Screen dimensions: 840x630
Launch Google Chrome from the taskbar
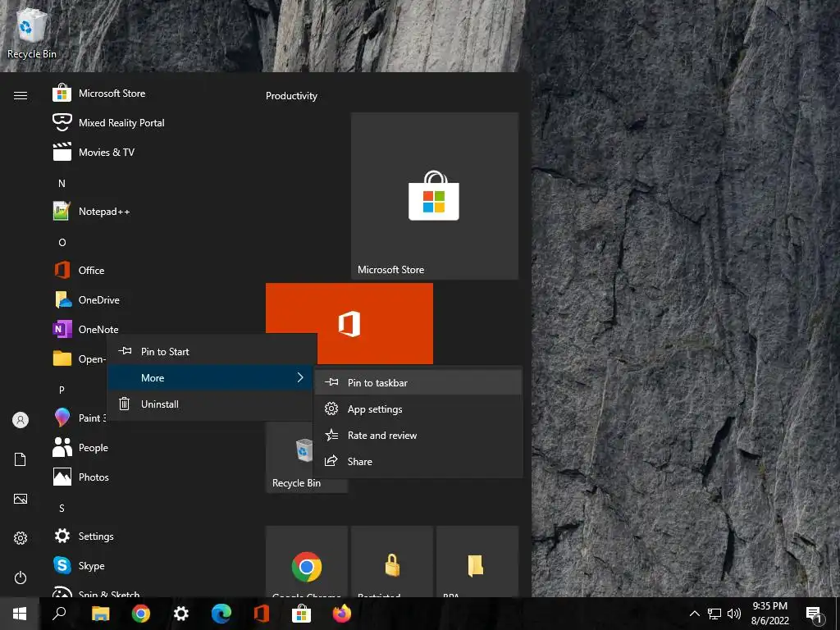tap(141, 614)
